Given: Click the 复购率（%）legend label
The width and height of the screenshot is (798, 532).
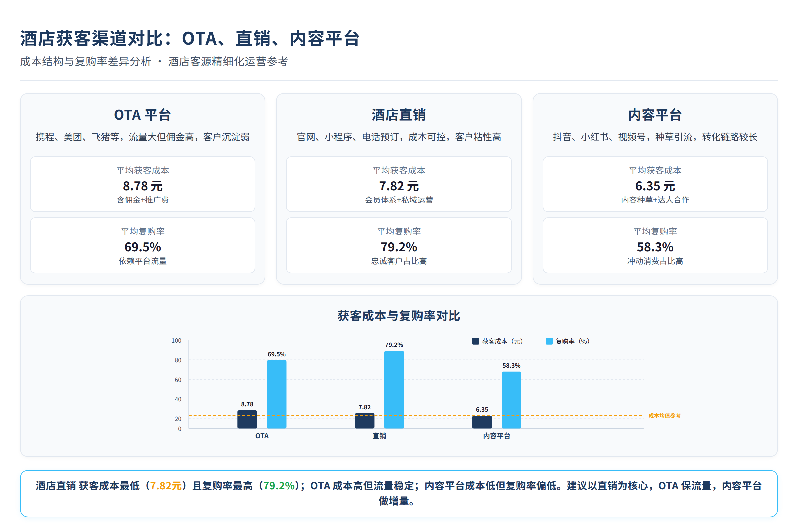Looking at the screenshot, I should coord(572,341).
